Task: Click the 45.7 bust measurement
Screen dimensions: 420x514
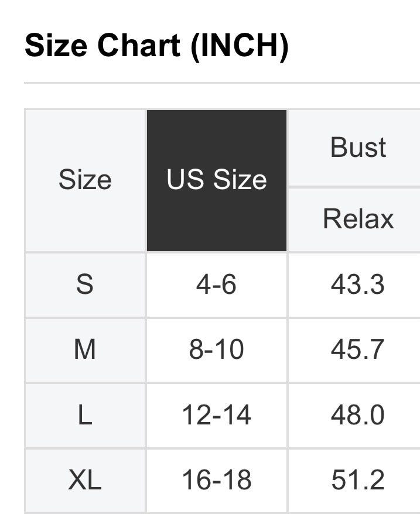Action: click(x=358, y=350)
